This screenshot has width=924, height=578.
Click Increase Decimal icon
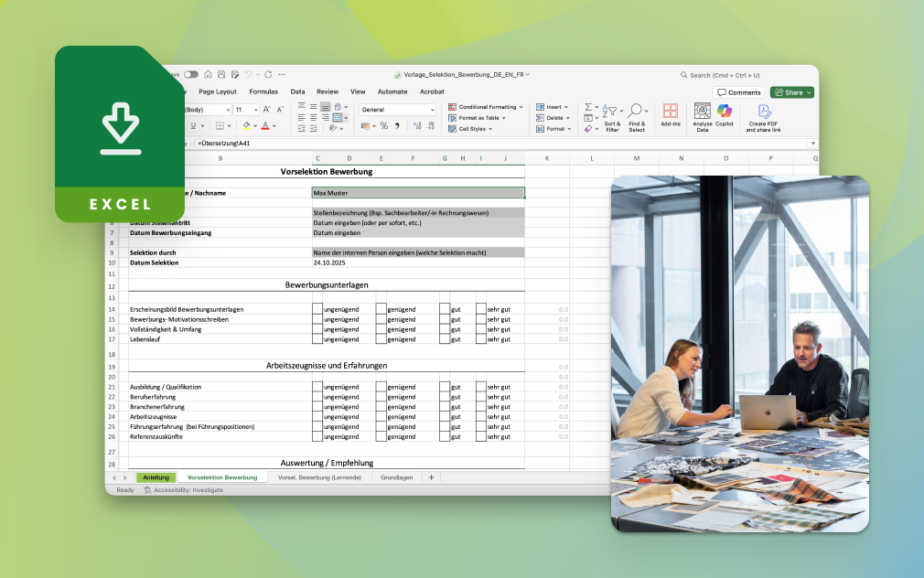(x=418, y=125)
